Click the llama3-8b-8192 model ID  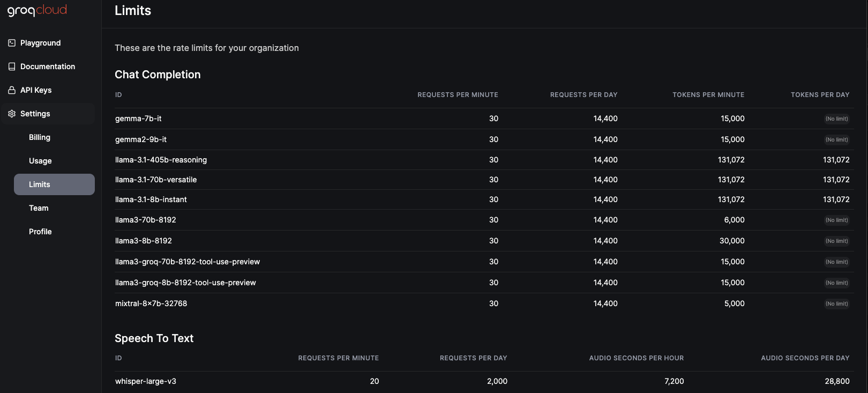(x=144, y=241)
